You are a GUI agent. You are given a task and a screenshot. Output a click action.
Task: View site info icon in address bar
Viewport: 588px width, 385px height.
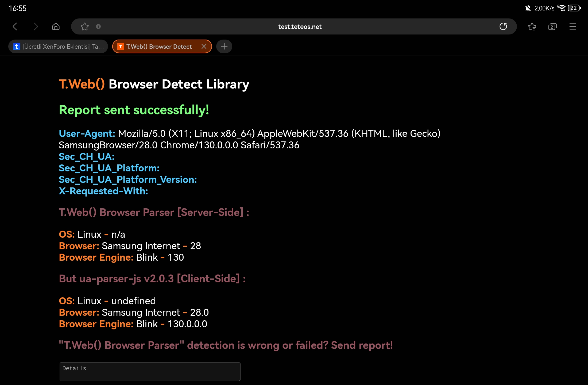pyautogui.click(x=98, y=26)
